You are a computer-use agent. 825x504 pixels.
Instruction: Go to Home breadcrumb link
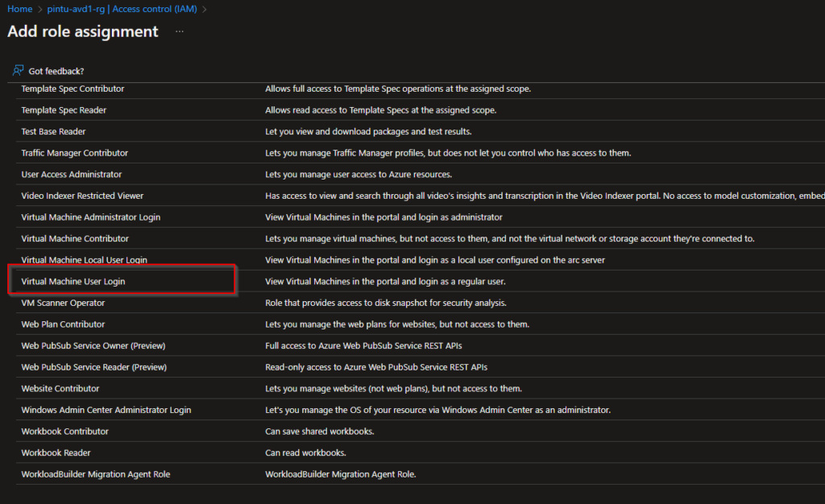(x=19, y=9)
